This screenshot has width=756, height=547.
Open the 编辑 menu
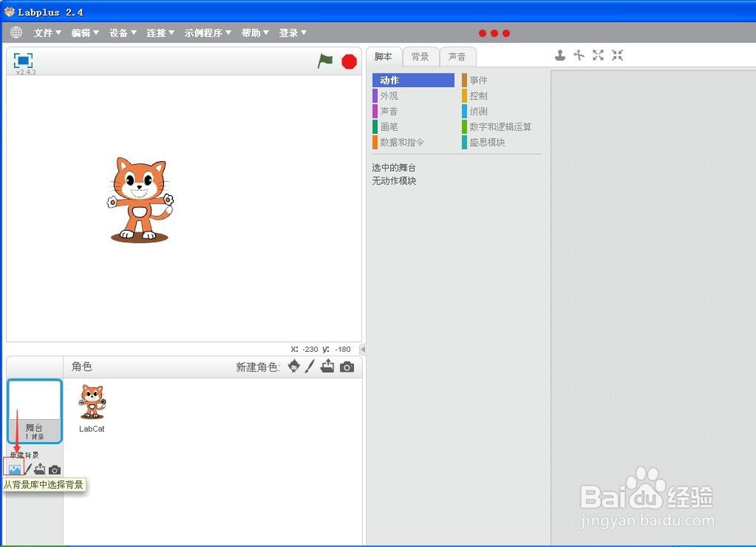coord(85,33)
